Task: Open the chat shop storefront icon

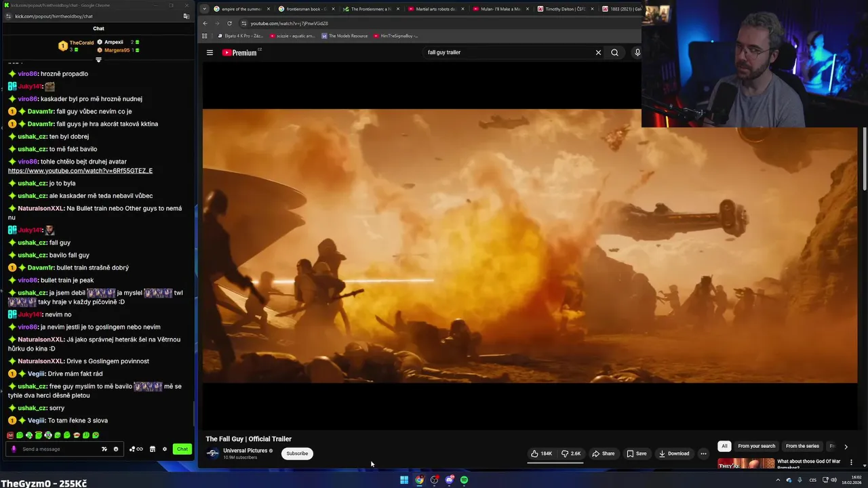Action: pos(152,449)
